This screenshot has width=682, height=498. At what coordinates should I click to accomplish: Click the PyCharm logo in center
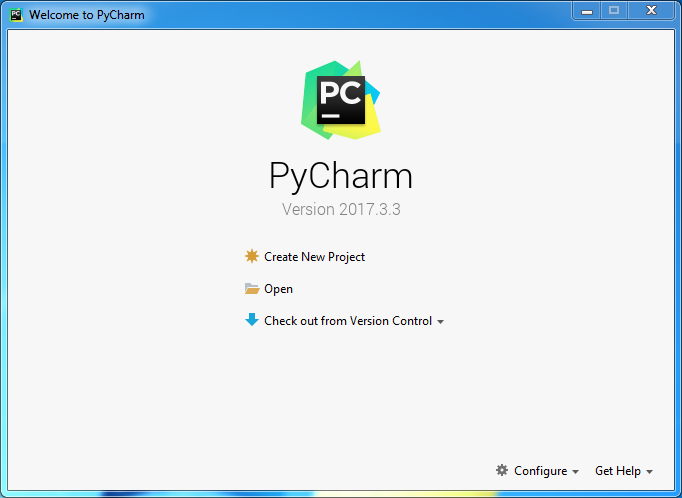341,100
